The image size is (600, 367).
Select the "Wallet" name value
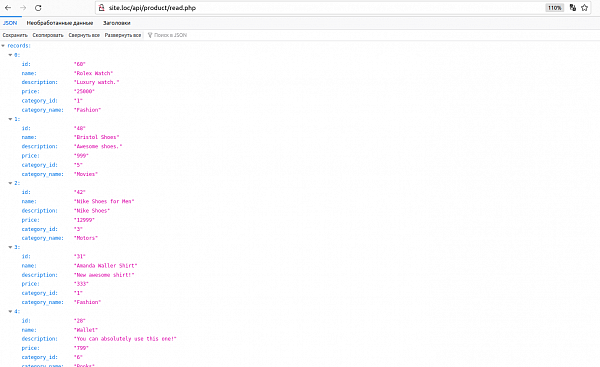[x=86, y=330]
